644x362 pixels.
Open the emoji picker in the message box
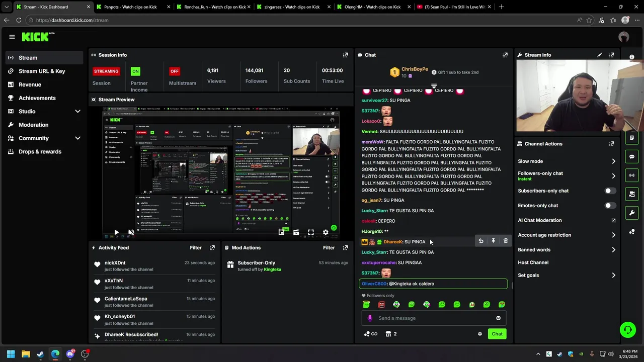click(x=498, y=318)
